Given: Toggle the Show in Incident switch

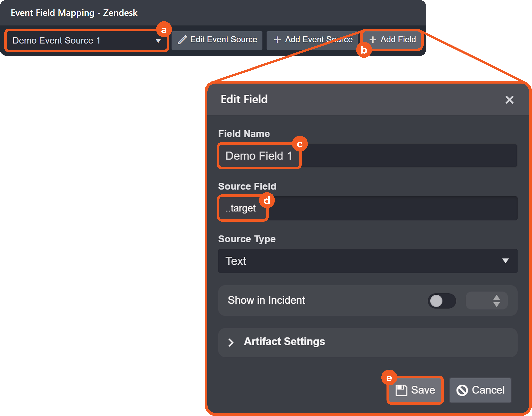Looking at the screenshot, I should click(442, 301).
